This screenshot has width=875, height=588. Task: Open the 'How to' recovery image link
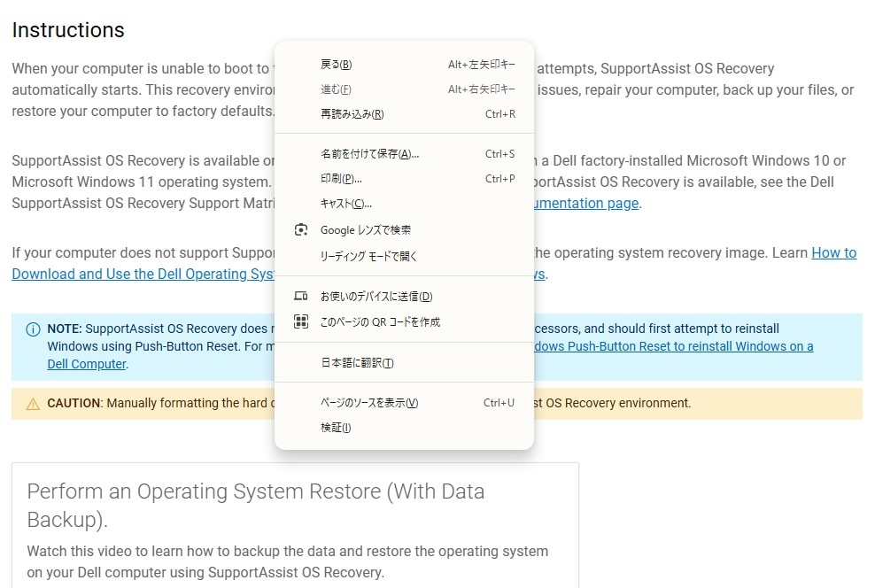click(x=833, y=252)
